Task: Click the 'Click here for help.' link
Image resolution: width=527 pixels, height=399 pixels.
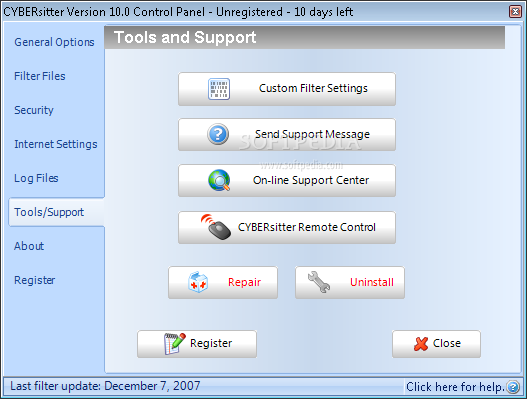Action: [455, 387]
